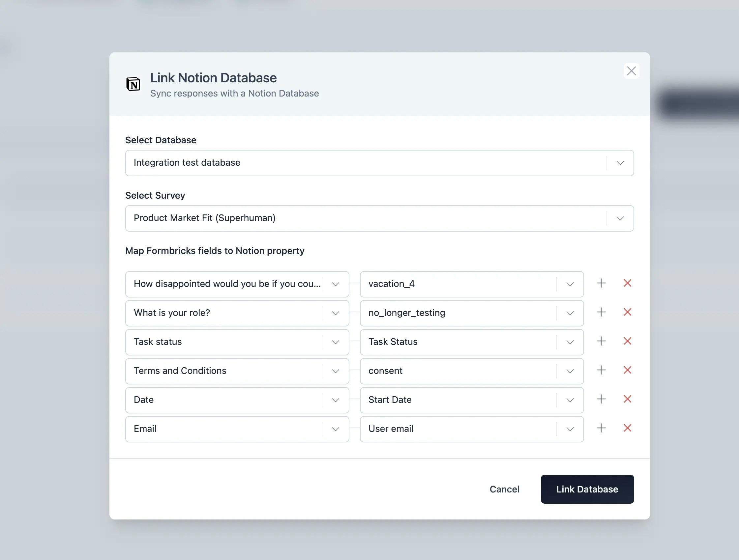The image size is (739, 560).
Task: Click the Cancel button
Action: click(x=504, y=489)
